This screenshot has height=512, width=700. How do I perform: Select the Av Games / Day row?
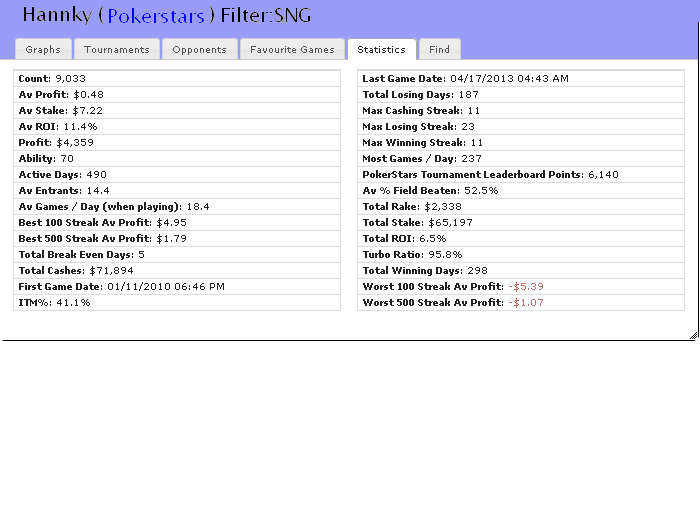(177, 207)
